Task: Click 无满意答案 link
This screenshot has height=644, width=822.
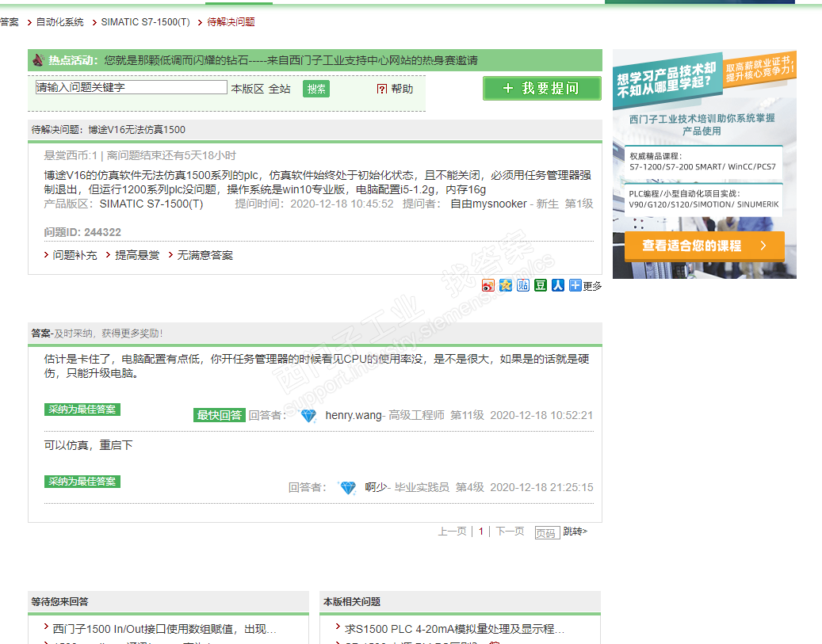Action: pos(205,255)
